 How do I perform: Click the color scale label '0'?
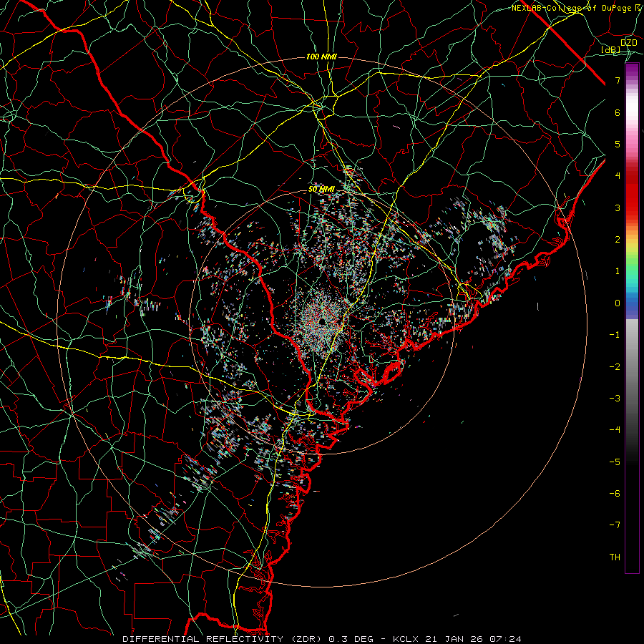[618, 303]
